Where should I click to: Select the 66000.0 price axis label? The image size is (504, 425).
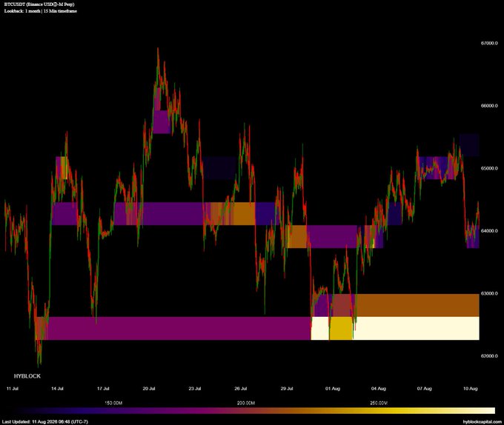(x=489, y=106)
